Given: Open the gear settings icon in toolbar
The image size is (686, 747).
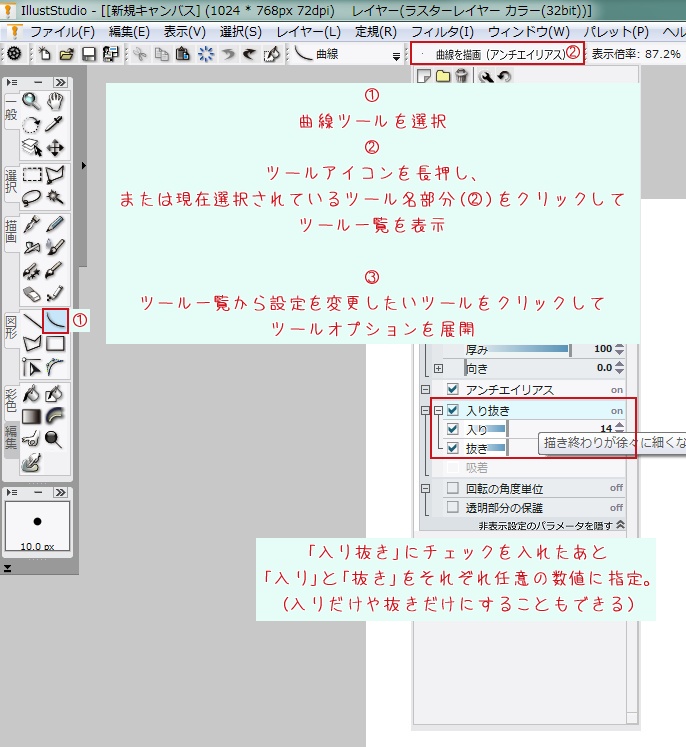Looking at the screenshot, I should 14,54.
